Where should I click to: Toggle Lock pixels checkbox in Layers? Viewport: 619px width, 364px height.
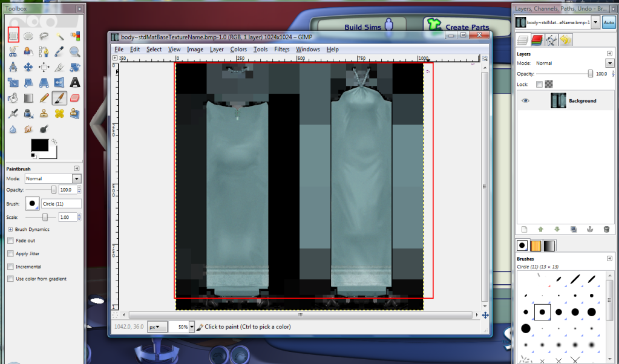539,85
